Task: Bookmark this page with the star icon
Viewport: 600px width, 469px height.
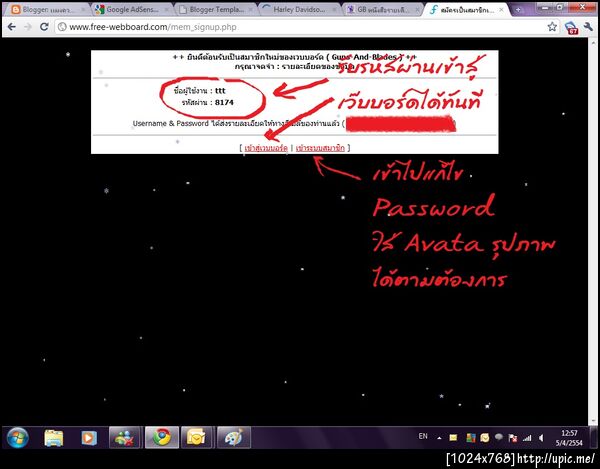Action: (552, 27)
